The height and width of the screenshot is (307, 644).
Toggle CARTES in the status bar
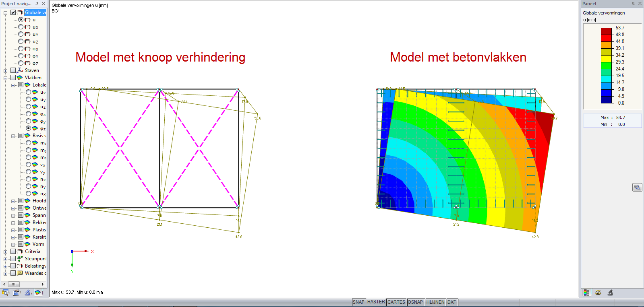point(396,302)
